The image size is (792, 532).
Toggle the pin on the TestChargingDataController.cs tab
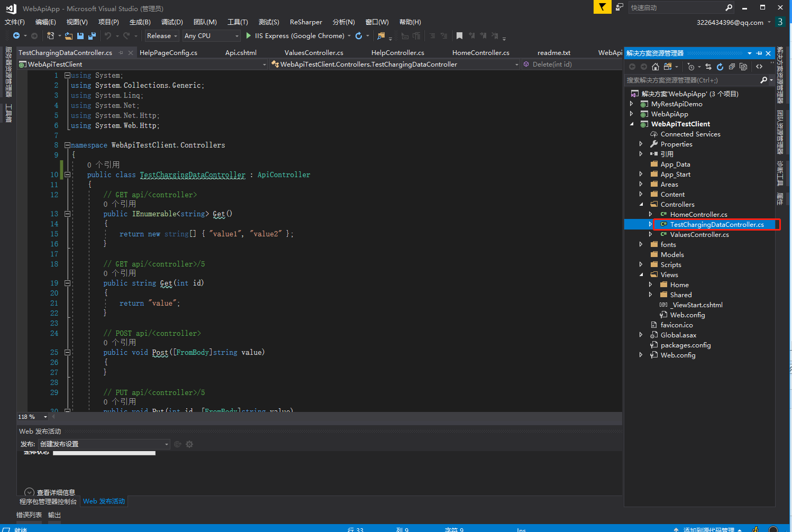tap(121, 53)
